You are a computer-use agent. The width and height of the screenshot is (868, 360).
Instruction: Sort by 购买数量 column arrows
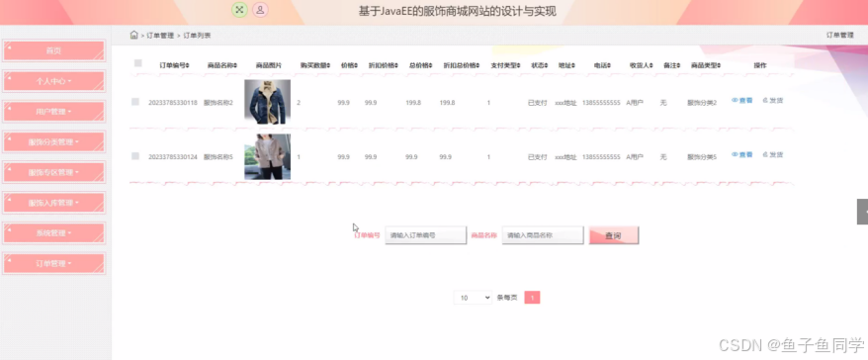329,65
